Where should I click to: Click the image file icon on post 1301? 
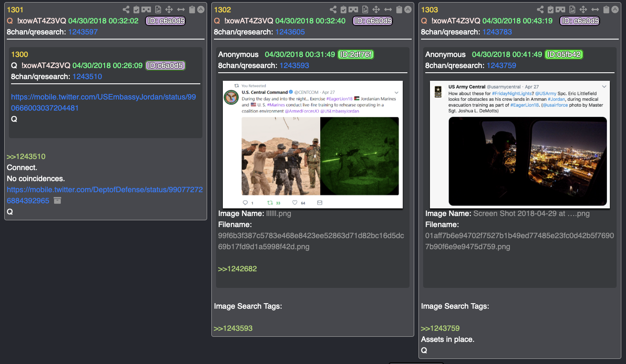pyautogui.click(x=158, y=9)
